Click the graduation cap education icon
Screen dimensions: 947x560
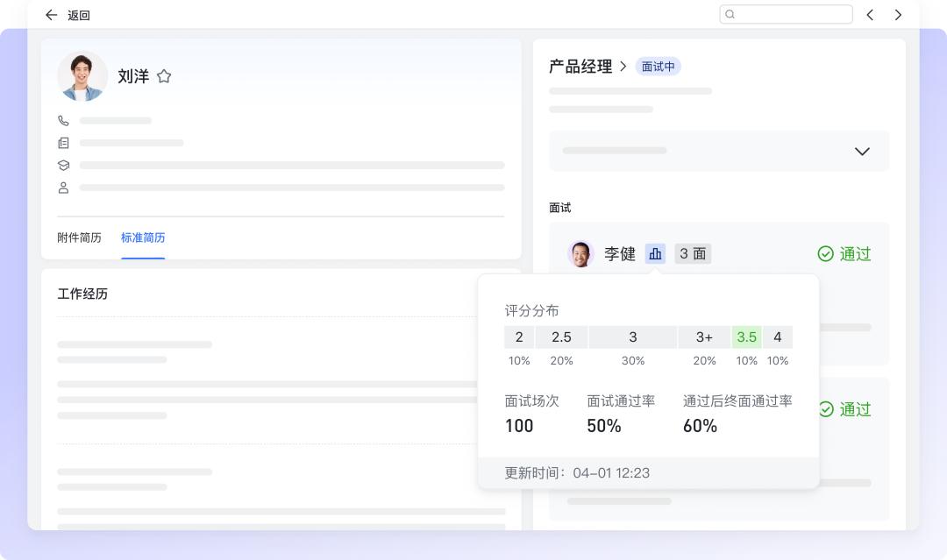[61, 165]
